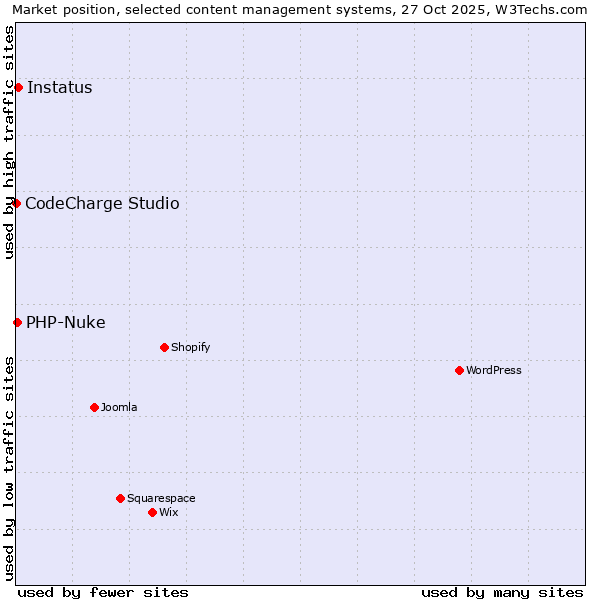Select the WordPress text label
This screenshot has width=600, height=600.
[x=494, y=370]
